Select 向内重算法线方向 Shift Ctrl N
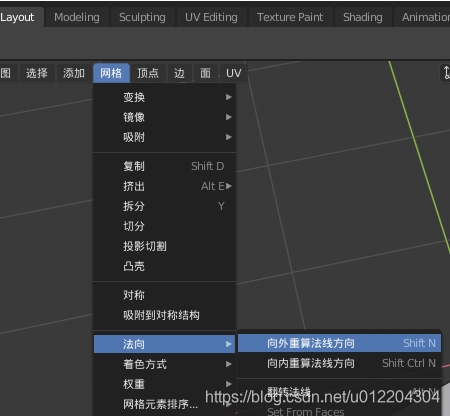The width and height of the screenshot is (450, 416). tap(339, 363)
